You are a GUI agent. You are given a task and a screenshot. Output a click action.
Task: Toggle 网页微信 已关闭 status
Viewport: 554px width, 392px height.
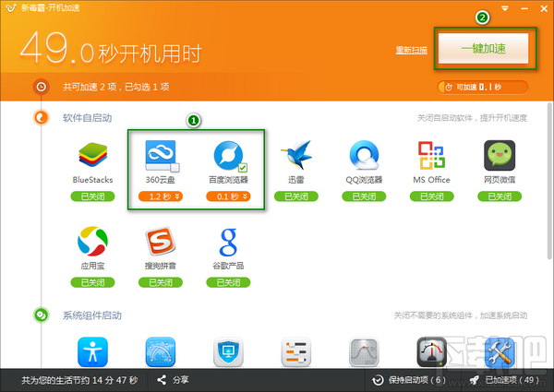click(x=500, y=196)
